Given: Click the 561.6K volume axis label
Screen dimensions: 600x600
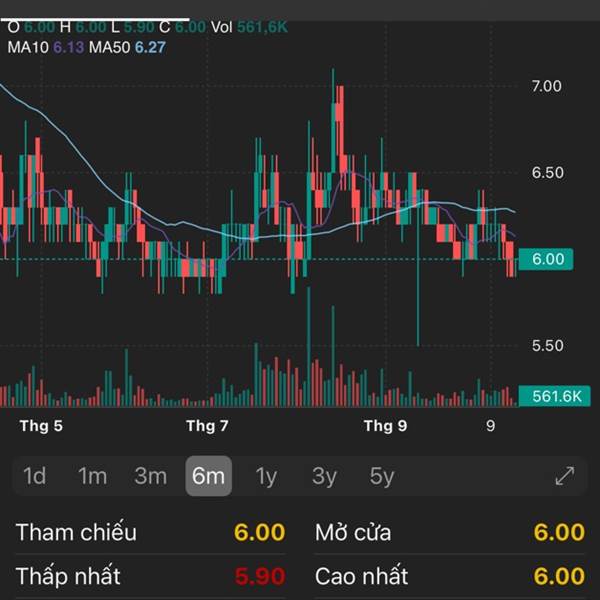Looking at the screenshot, I should [x=554, y=396].
